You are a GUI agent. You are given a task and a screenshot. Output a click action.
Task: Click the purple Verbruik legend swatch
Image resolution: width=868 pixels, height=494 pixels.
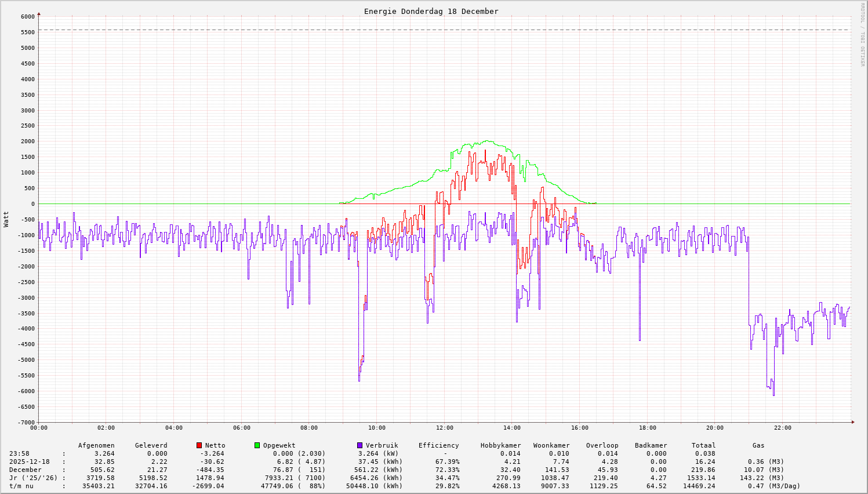(x=359, y=445)
